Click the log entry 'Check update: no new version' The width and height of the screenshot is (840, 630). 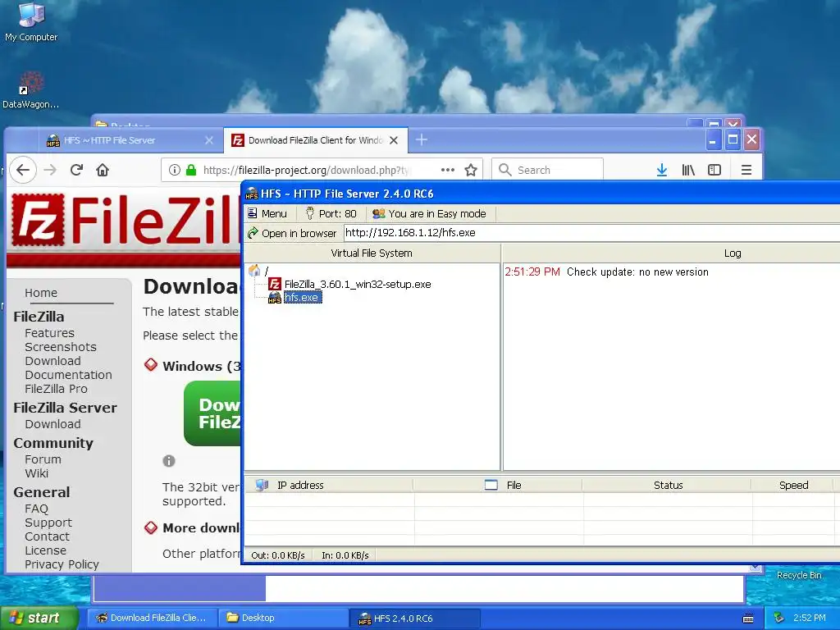coord(637,272)
